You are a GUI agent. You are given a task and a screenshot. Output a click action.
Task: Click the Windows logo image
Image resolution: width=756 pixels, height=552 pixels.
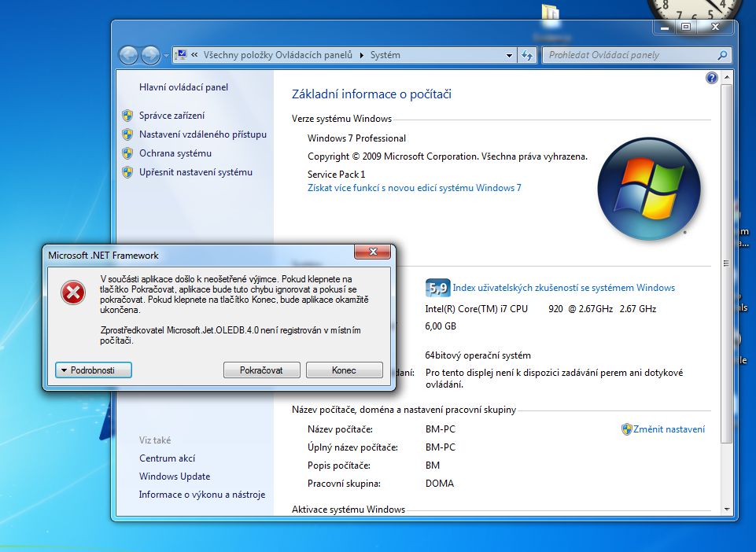click(x=647, y=187)
